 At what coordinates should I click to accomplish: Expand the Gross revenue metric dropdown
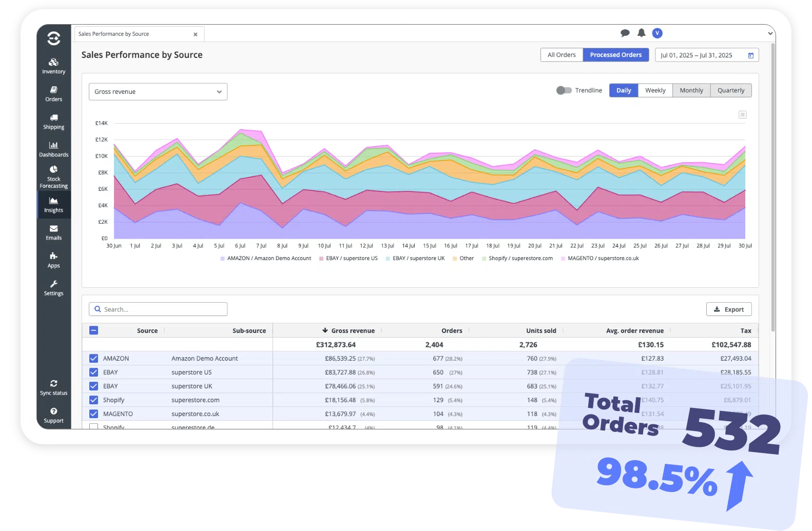[x=158, y=92]
